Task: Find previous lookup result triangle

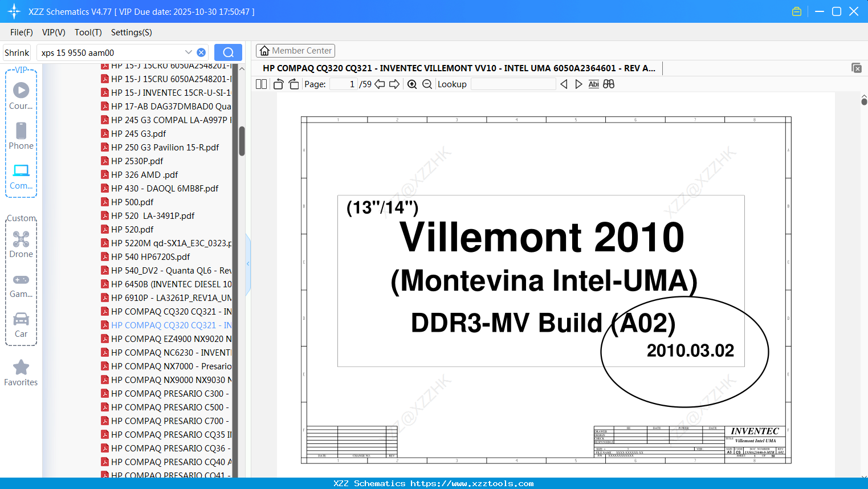Action: point(564,84)
